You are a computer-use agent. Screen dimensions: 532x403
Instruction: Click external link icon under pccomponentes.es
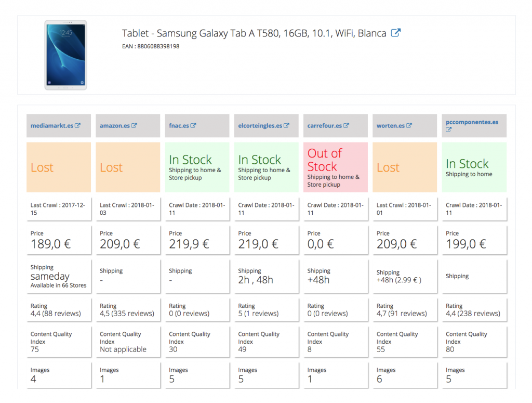pos(448,129)
